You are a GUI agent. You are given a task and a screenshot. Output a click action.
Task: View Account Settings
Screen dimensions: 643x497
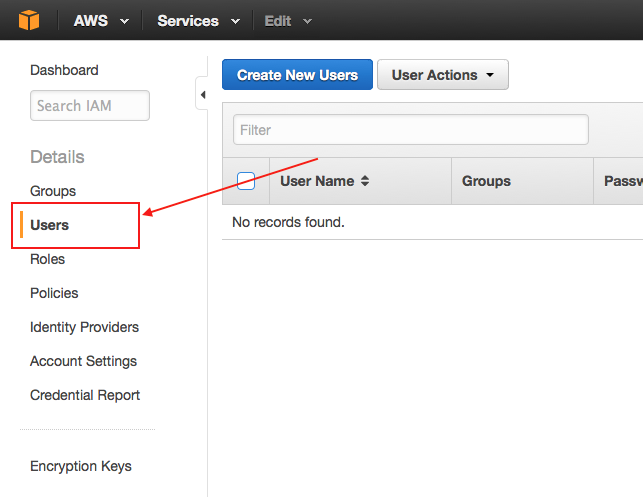[83, 361]
